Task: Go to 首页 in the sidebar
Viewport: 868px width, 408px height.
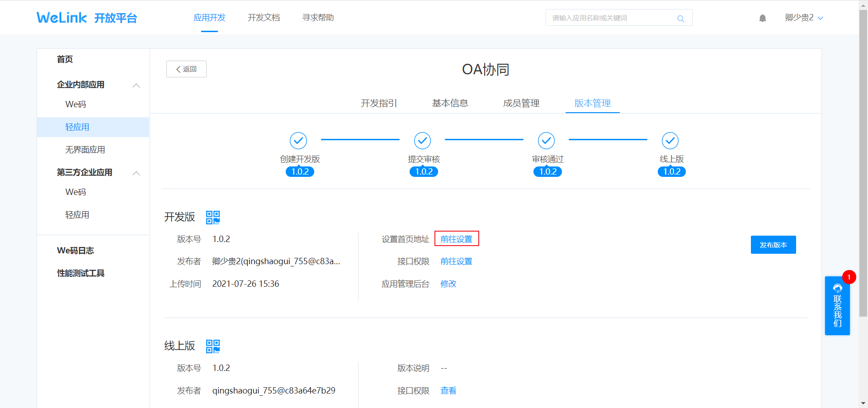Action: tap(65, 59)
